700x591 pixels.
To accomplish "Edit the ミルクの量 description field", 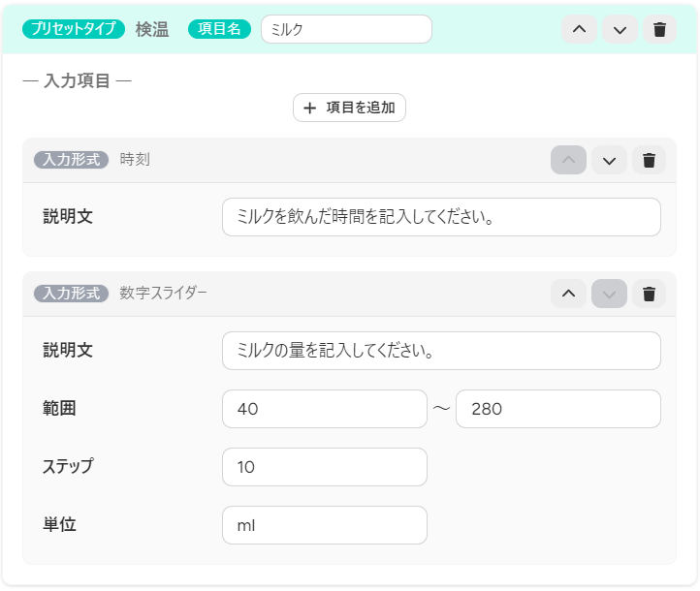I will [x=441, y=351].
